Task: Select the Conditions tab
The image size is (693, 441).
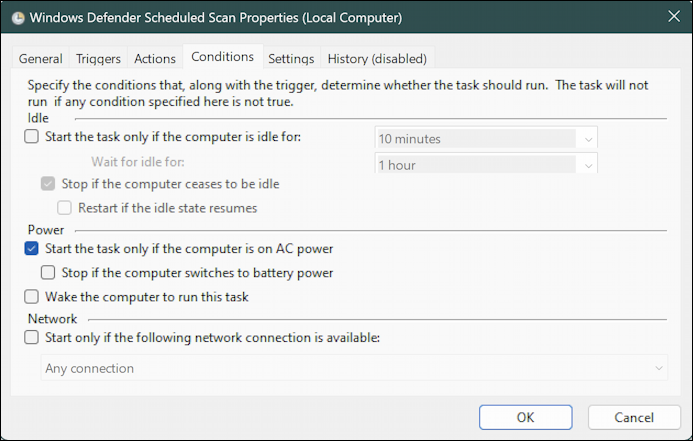Action: pyautogui.click(x=223, y=57)
